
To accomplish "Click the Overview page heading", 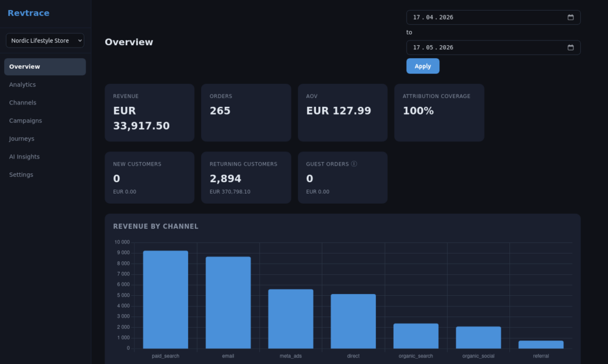I will pos(129,42).
